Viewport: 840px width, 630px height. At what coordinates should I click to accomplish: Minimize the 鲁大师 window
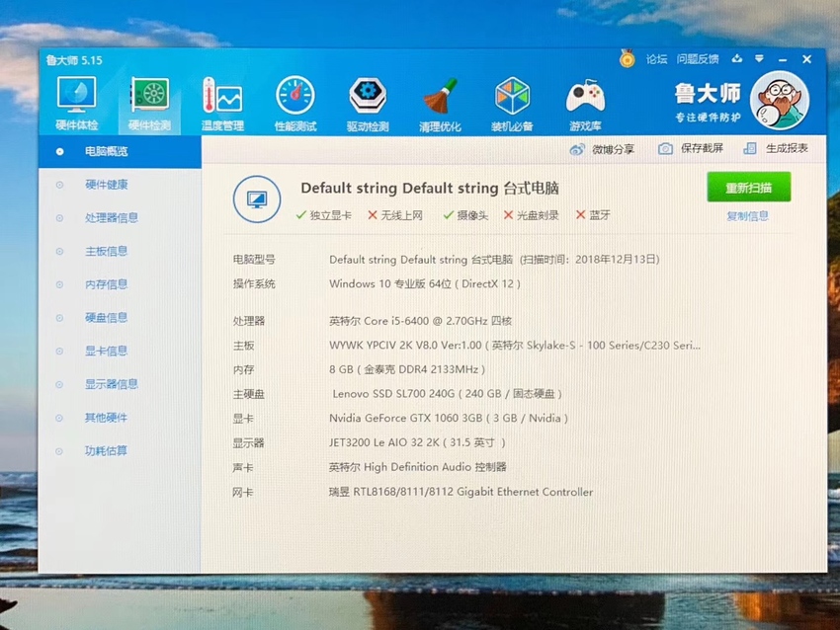point(783,59)
